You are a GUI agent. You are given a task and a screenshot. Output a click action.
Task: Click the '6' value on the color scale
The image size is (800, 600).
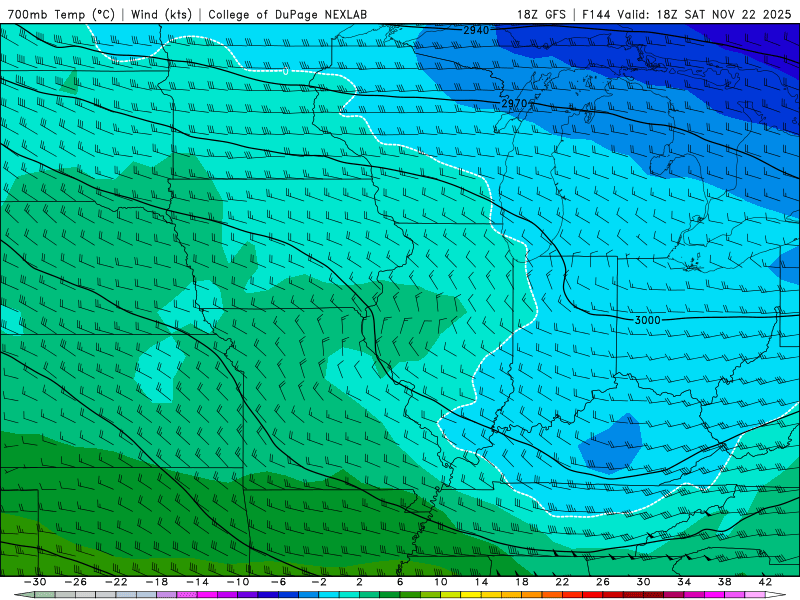400,582
